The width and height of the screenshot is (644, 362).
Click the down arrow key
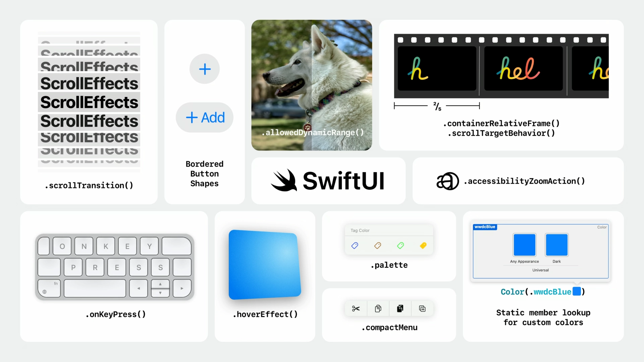pyautogui.click(x=160, y=293)
